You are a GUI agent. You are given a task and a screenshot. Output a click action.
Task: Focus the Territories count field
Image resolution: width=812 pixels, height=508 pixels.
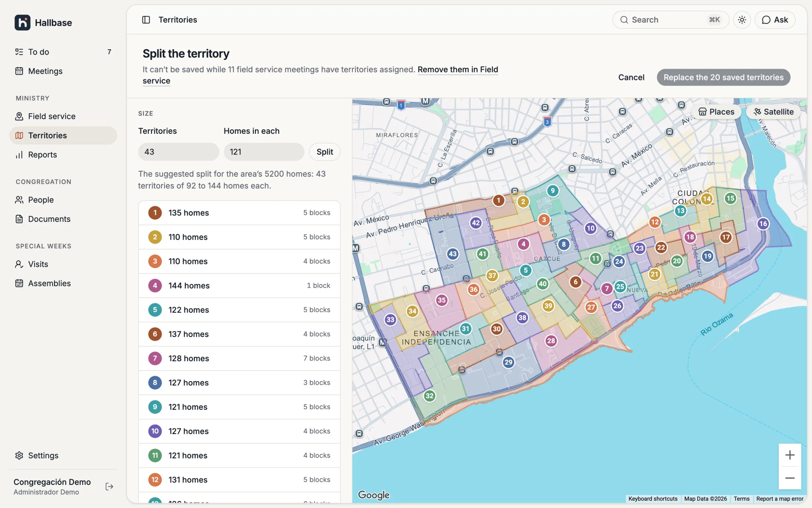click(178, 152)
